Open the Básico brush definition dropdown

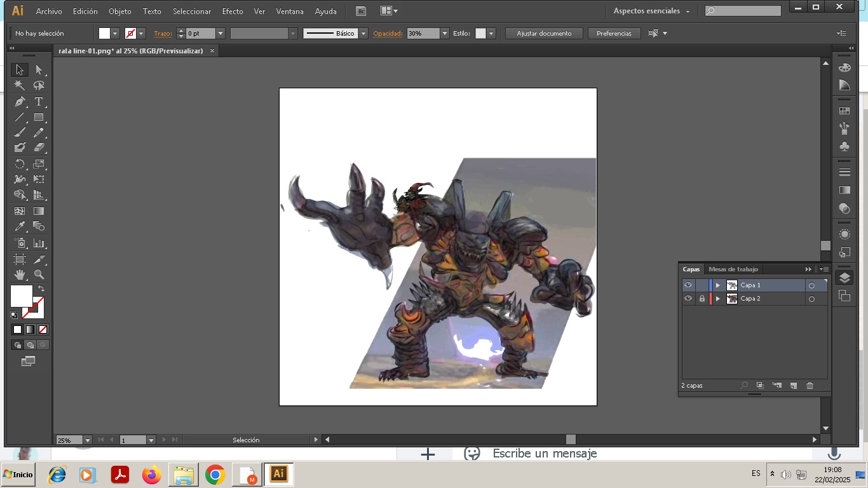363,34
